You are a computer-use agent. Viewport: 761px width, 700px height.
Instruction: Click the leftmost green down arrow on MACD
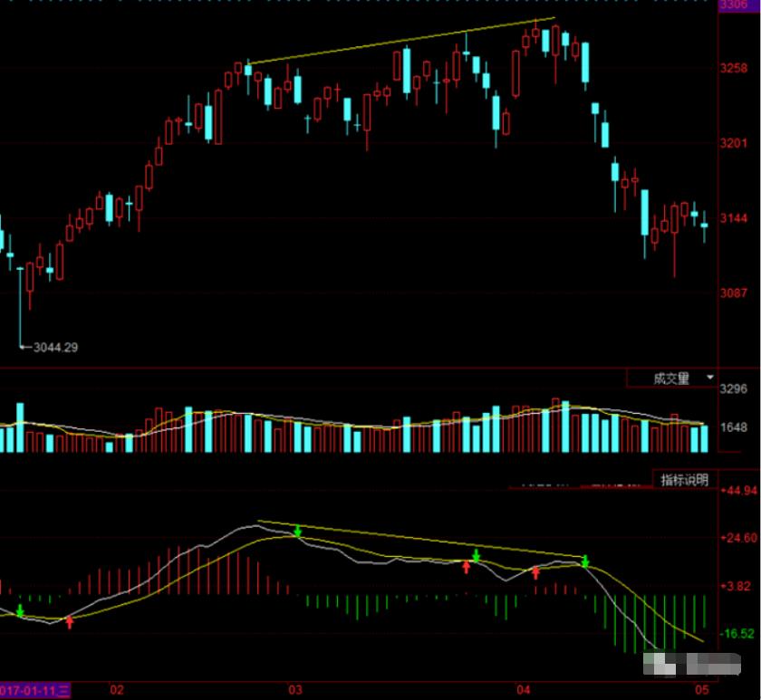[x=20, y=611]
